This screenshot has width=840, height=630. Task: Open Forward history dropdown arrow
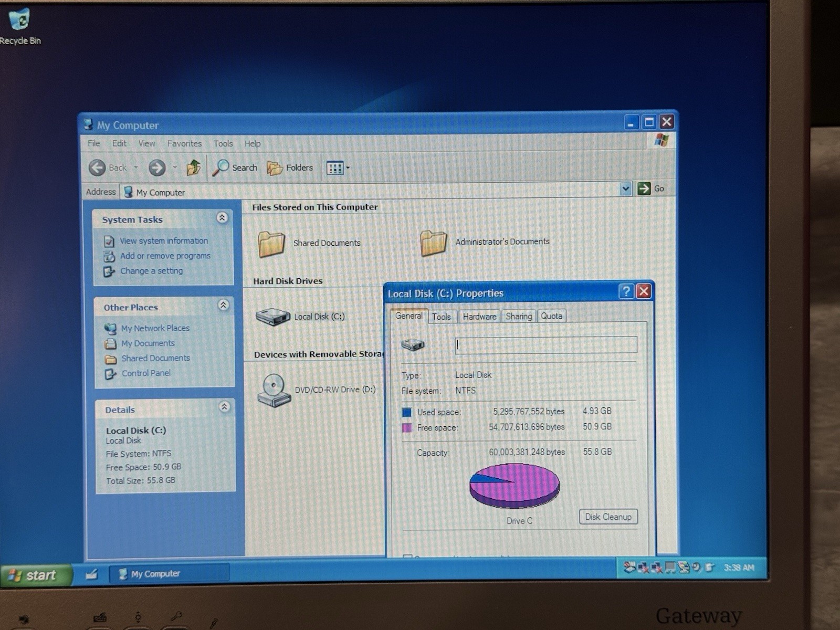[175, 167]
